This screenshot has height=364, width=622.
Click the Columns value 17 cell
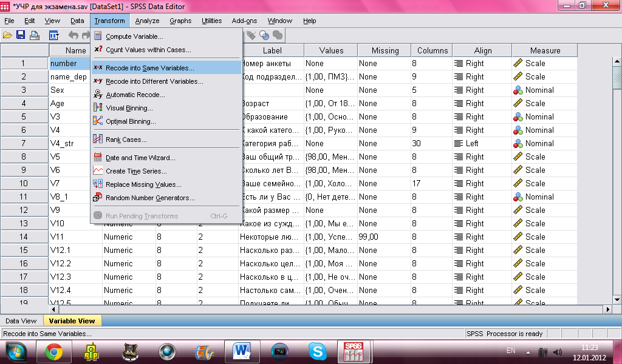click(432, 183)
